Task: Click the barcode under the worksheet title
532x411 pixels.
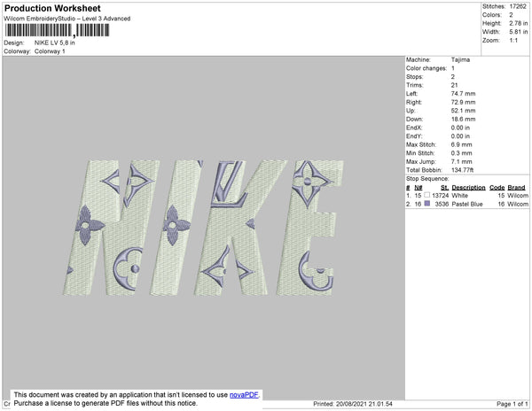Action: [x=57, y=30]
